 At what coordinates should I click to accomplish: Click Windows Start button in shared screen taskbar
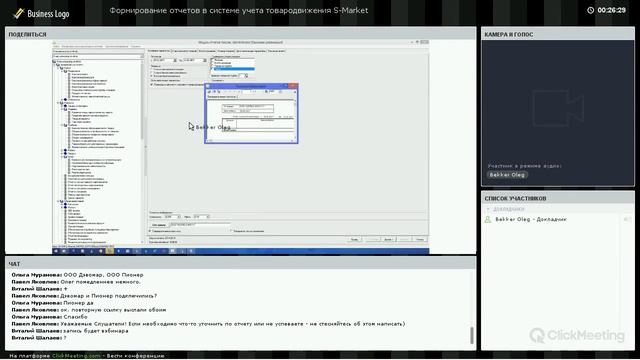click(56, 251)
